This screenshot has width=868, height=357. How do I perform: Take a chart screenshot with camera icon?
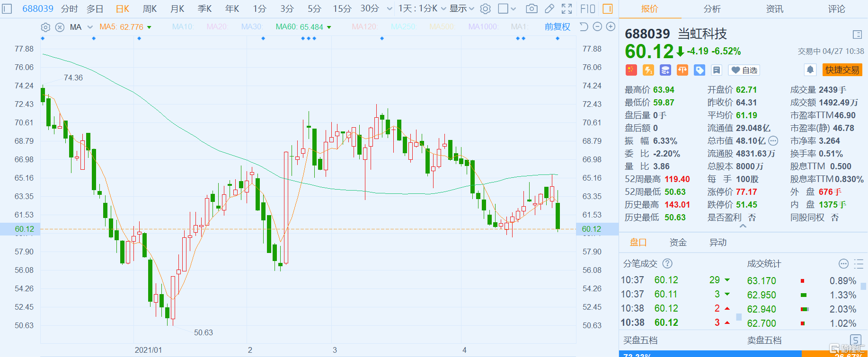531,9
